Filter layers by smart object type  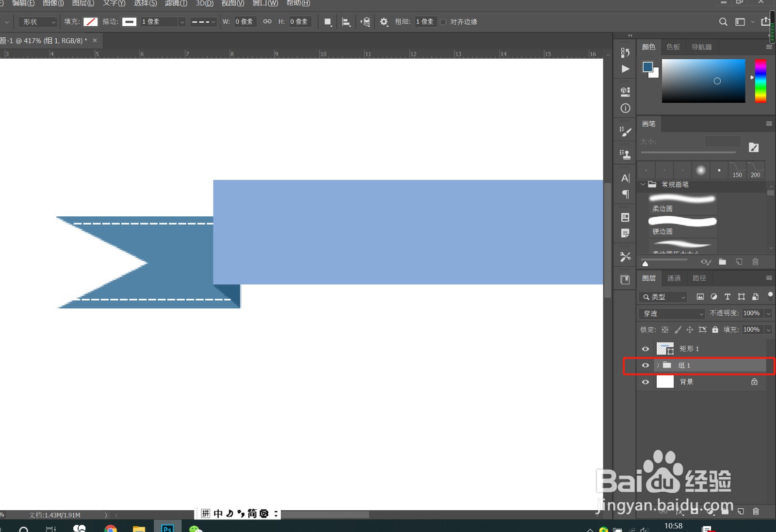click(x=755, y=297)
